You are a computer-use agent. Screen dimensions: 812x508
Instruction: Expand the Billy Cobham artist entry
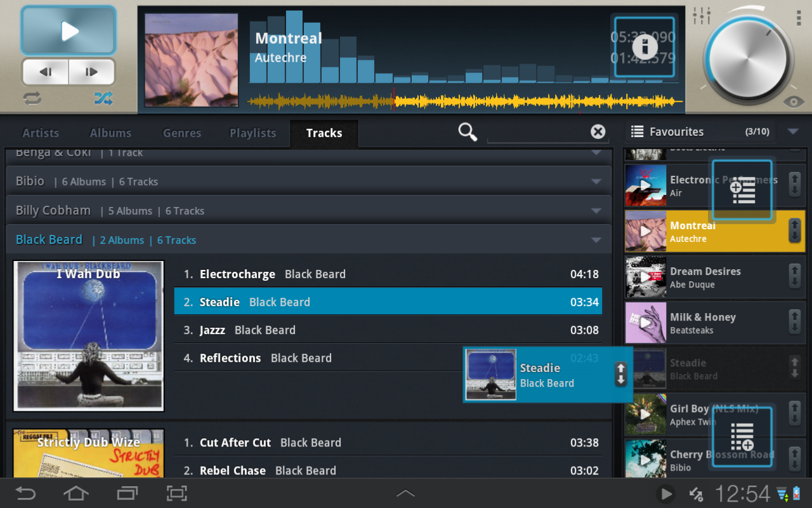595,210
